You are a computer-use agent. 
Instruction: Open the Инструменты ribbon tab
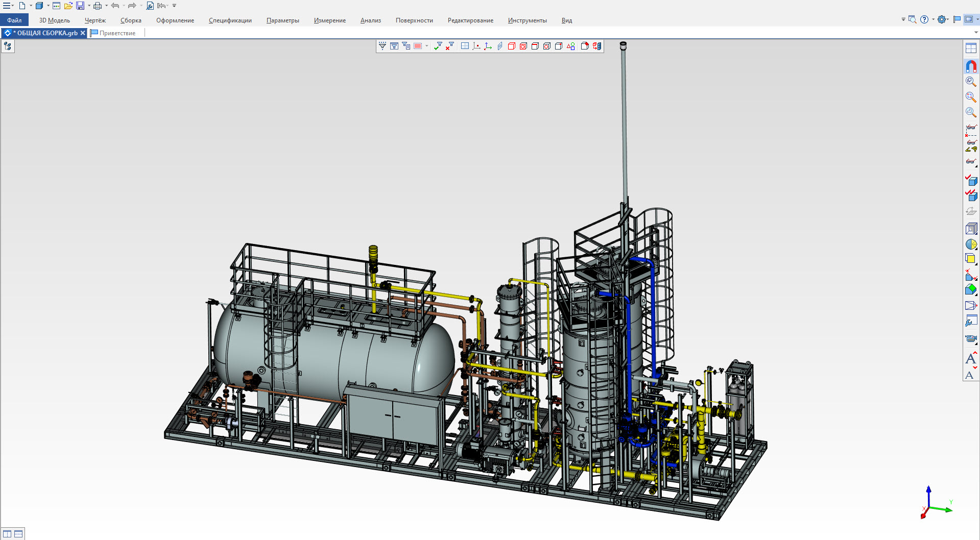[527, 20]
